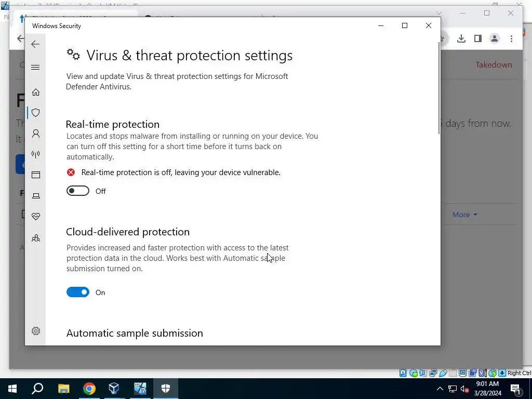
Task: Click Virus & threat protection settings page title
Action: 189,55
